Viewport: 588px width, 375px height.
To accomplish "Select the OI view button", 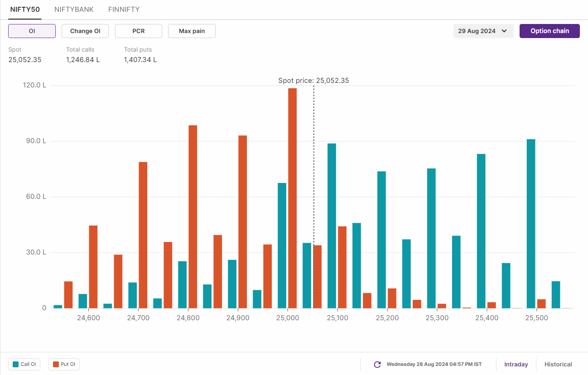I will tap(32, 31).
